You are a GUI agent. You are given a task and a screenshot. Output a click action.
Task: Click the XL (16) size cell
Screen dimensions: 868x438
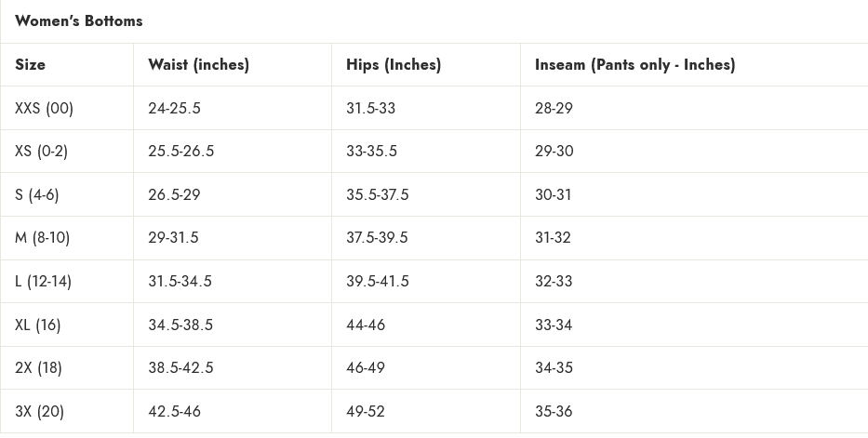38,325
